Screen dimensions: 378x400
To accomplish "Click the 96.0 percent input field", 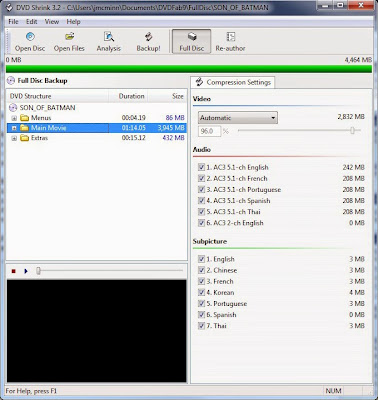I will click(210, 131).
